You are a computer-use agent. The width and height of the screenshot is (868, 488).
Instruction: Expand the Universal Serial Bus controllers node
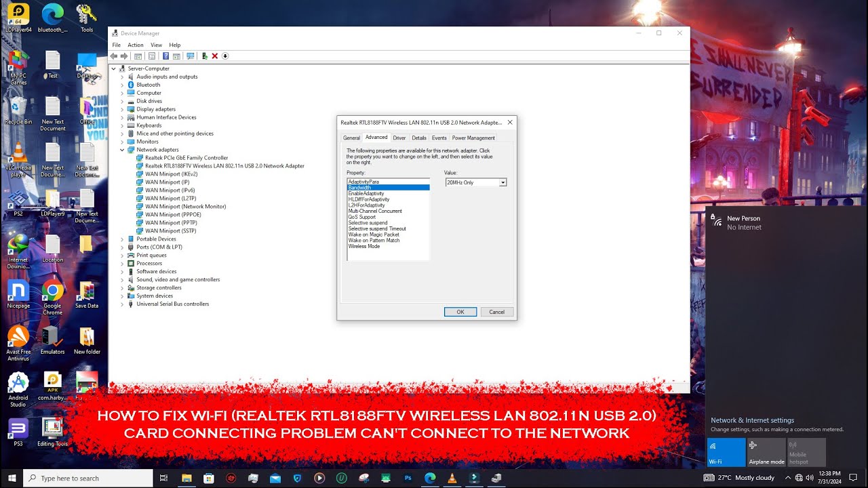122,304
